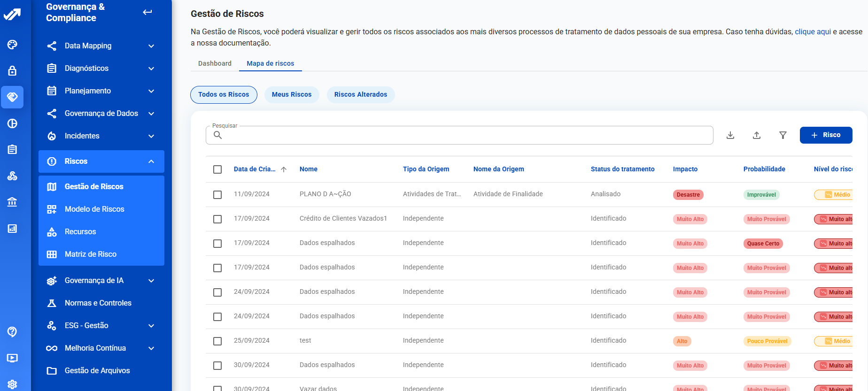The height and width of the screenshot is (391, 868).
Task: Open the settings gear icon
Action: click(12, 384)
